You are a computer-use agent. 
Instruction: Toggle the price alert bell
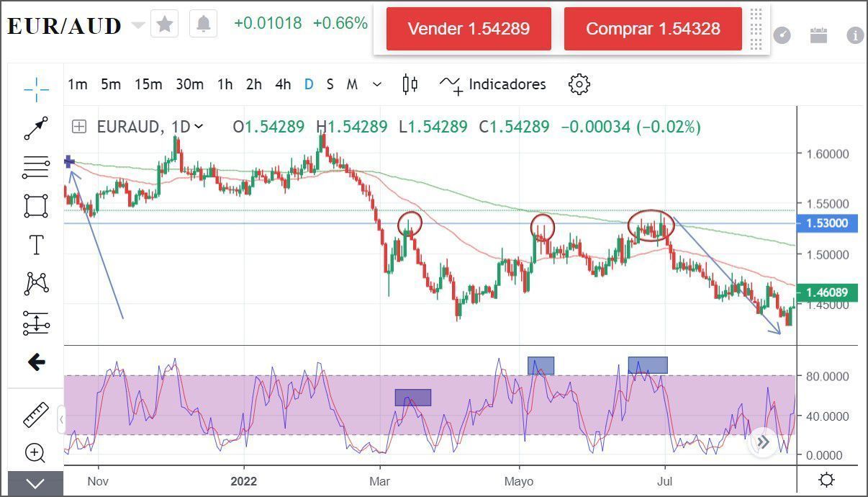[204, 24]
